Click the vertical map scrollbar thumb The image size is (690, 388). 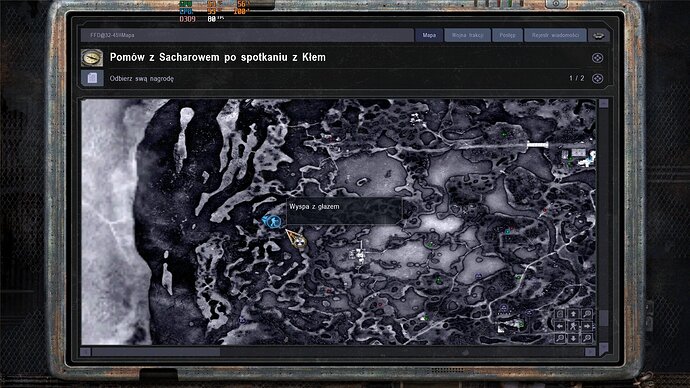(603, 317)
